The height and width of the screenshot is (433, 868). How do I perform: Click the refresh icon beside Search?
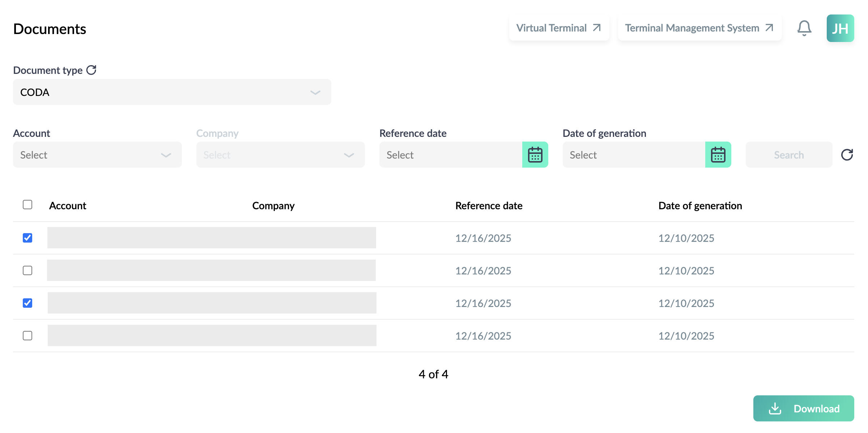click(x=847, y=155)
